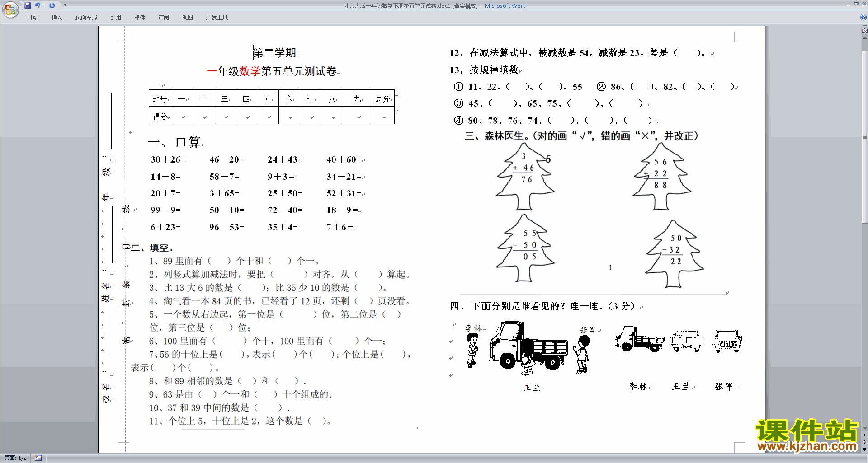Viewport: 868px width, 463px height.
Task: Click the line 10、37和39中间的数是
Action: click(220, 408)
